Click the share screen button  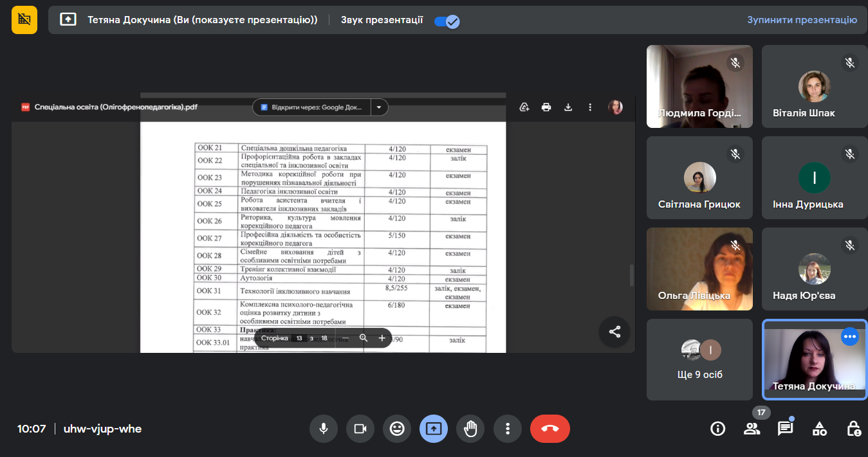(434, 429)
